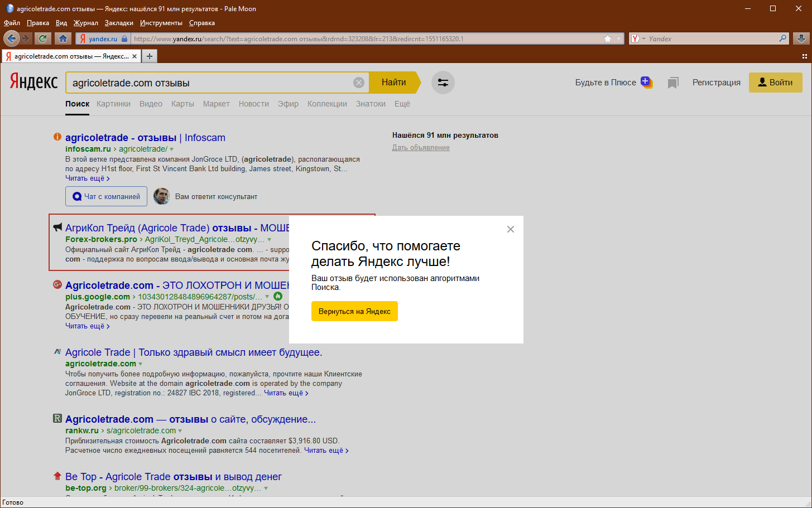The width and height of the screenshot is (812, 508).
Task: Expand the Forex-brokers.pro URL options arrow
Action: click(270, 240)
